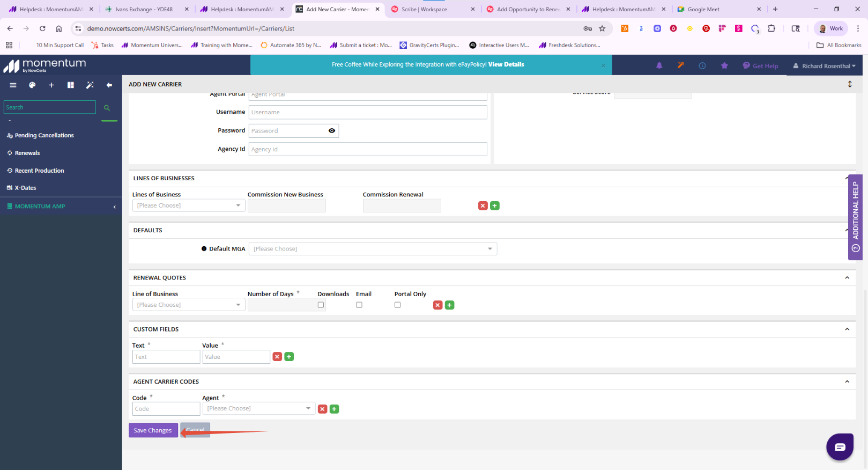The height and width of the screenshot is (470, 868).
Task: Reload the browser page
Action: point(42,28)
